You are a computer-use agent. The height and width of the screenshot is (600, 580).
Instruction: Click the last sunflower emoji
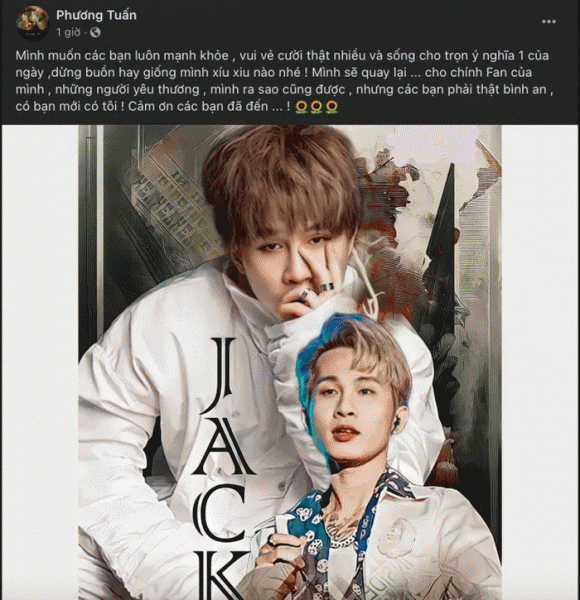tap(331, 107)
